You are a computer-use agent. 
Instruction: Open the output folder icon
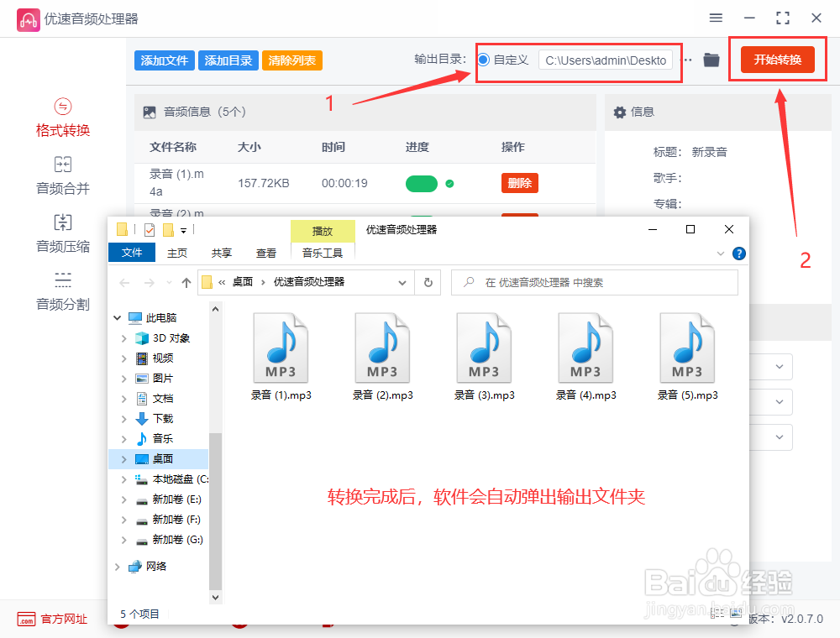(711, 60)
